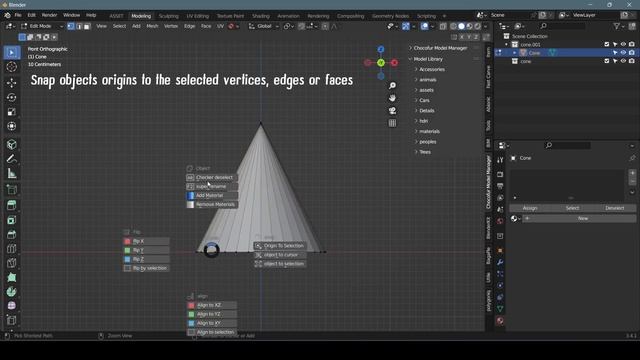Click the red X axis gizmo
Screen dimensions: 640x360
pos(394,63)
